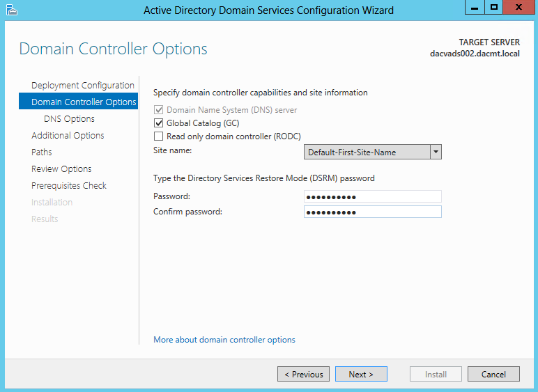The height and width of the screenshot is (392, 538).
Task: Open the Site name dropdown arrow
Action: pyautogui.click(x=436, y=152)
